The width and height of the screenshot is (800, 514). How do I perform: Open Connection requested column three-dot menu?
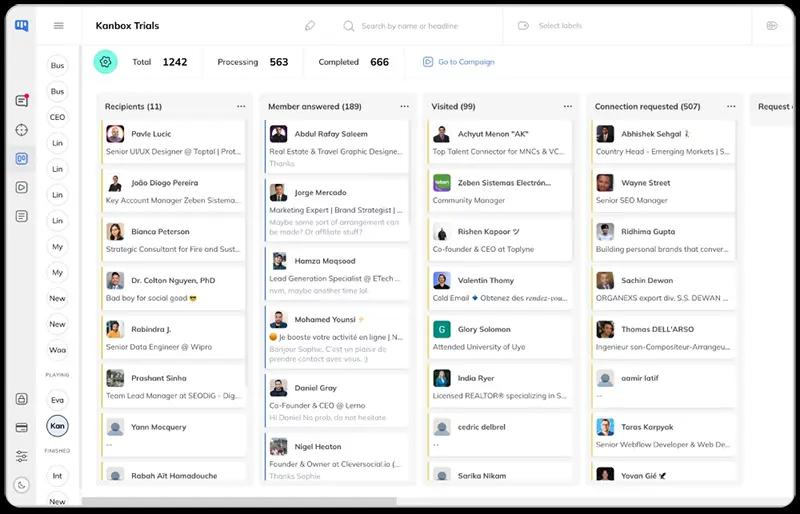731,106
